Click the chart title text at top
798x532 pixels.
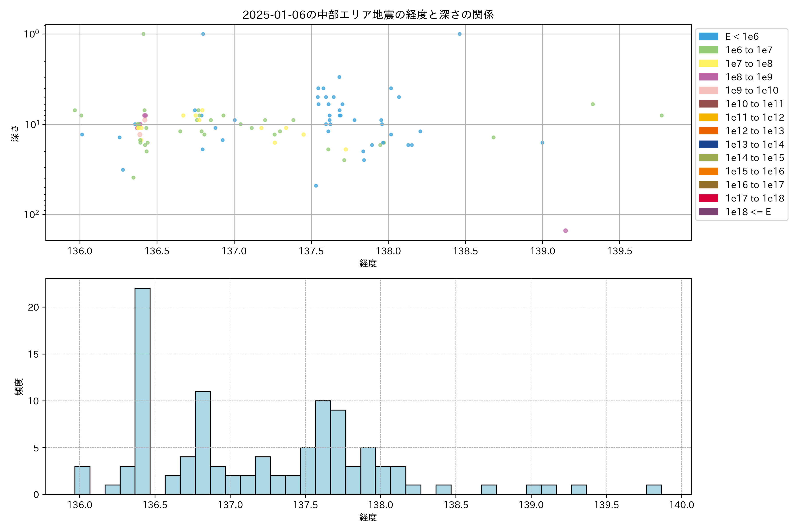368,15
